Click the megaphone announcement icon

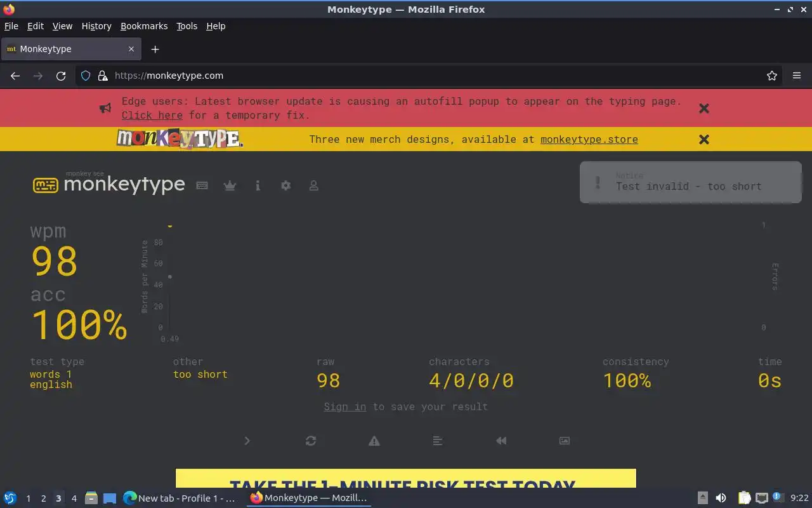point(105,109)
